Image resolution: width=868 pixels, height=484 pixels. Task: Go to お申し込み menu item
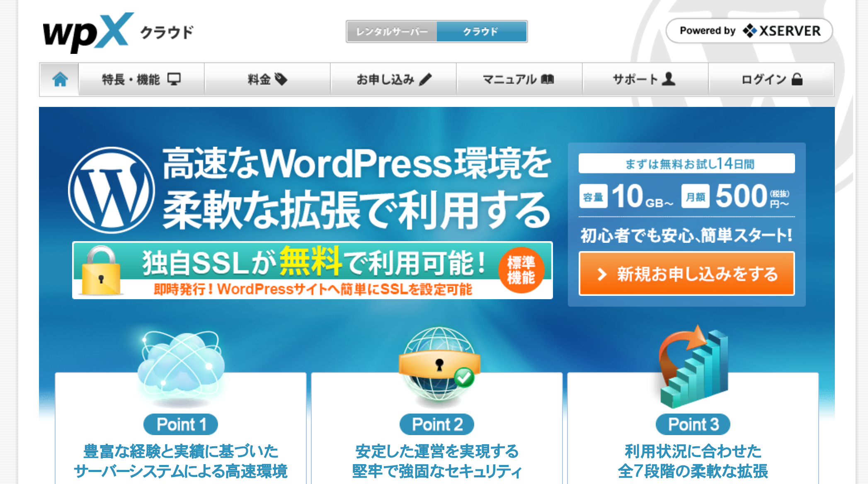pos(393,79)
